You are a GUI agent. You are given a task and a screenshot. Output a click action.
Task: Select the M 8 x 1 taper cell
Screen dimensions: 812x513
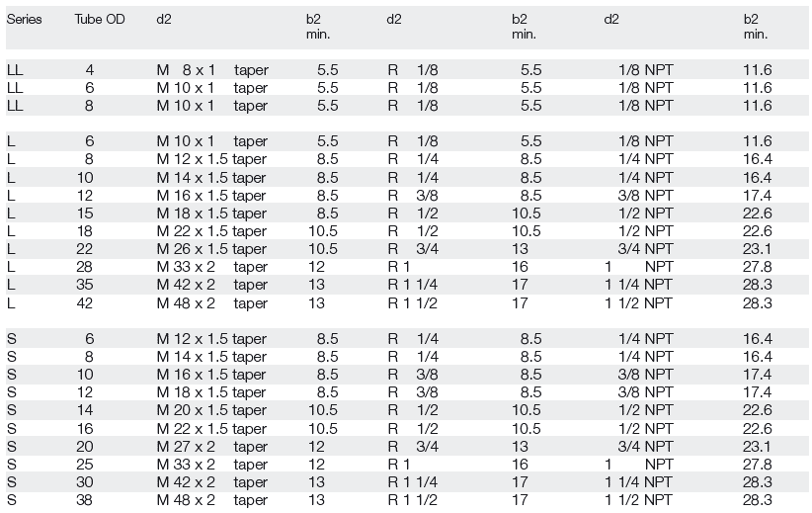click(212, 70)
